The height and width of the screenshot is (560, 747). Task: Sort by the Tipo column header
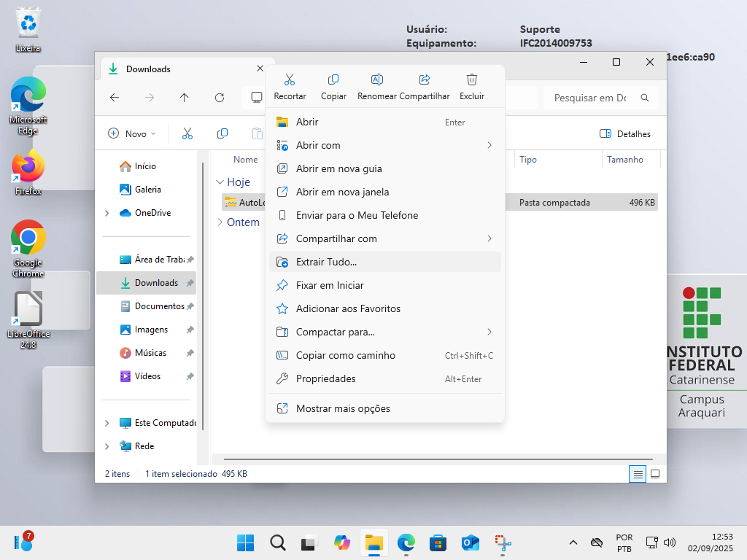[x=528, y=160]
